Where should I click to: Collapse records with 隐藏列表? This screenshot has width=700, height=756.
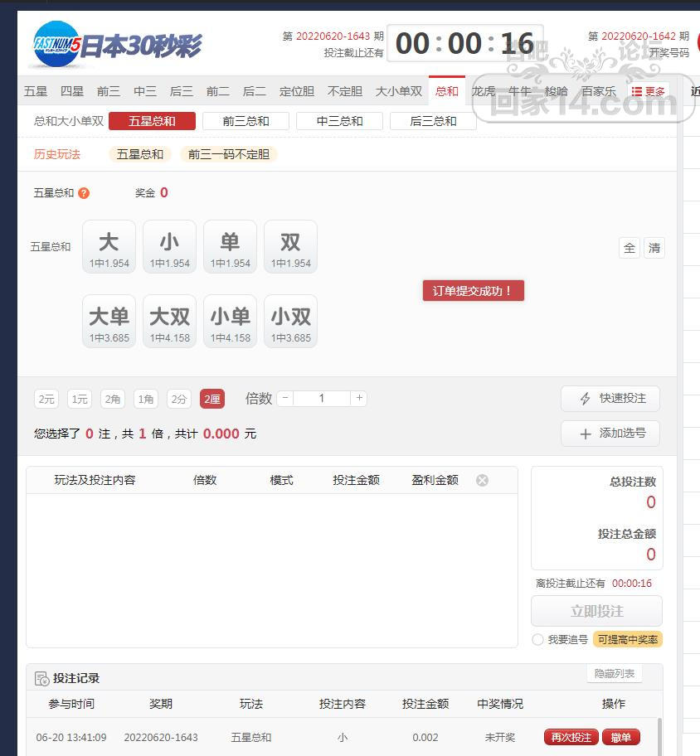pos(615,673)
